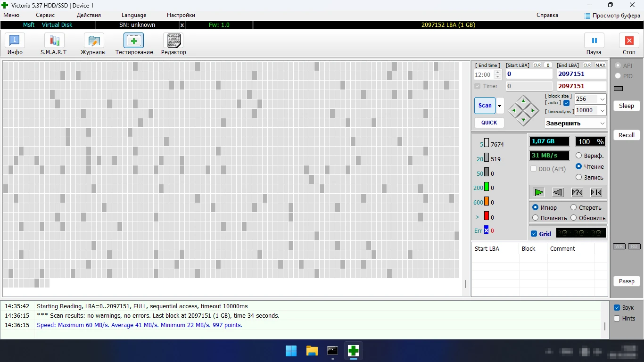Select the Запись write mode
644x362 pixels.
590,177
